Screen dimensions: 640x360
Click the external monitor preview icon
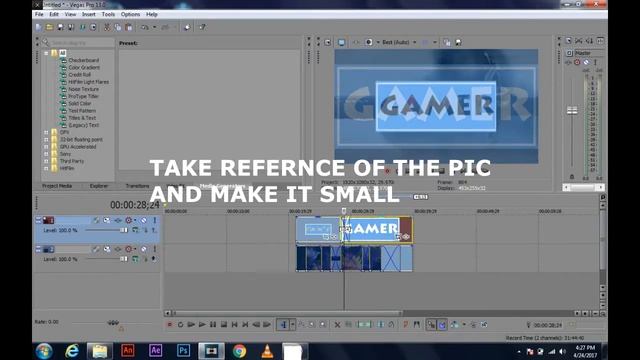(341, 42)
